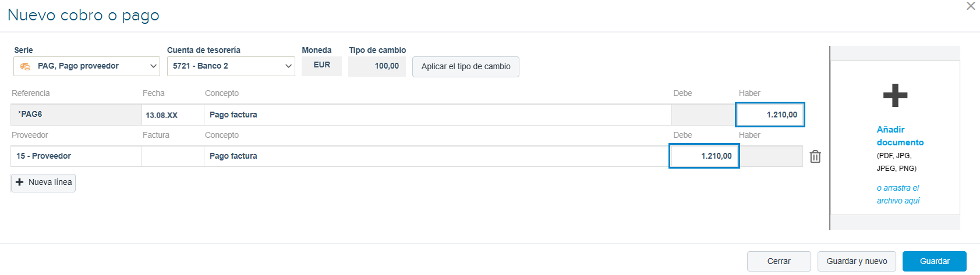The image size is (980, 275).
Task: Click the plus icon on Nueva línea
Action: (20, 182)
